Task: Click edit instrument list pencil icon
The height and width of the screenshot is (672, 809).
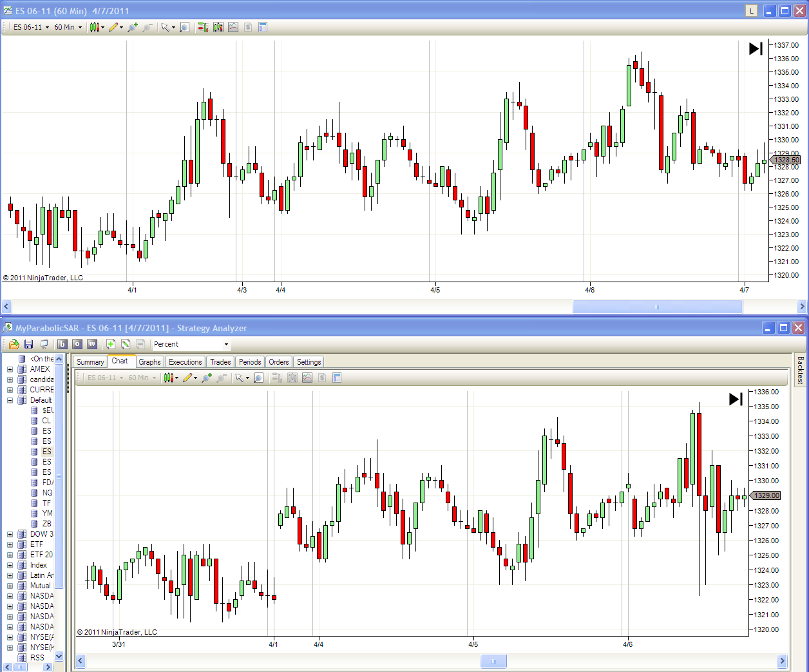Action: point(126,344)
